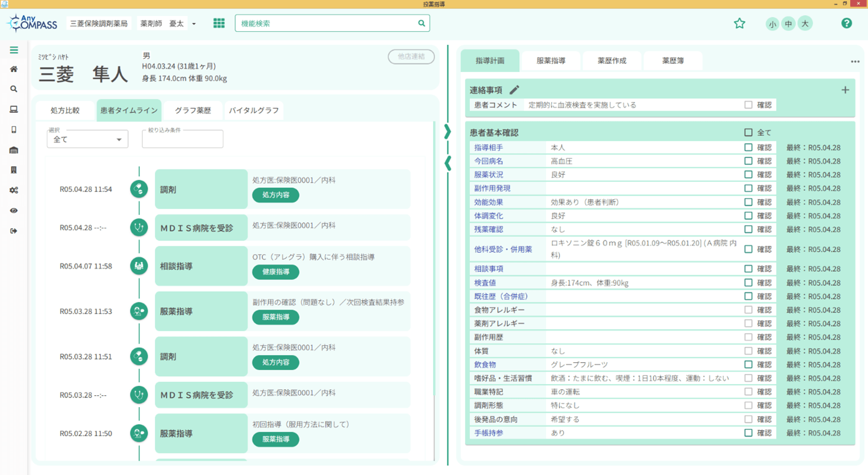Add a 連絡事項 entry with plus icon

[845, 90]
